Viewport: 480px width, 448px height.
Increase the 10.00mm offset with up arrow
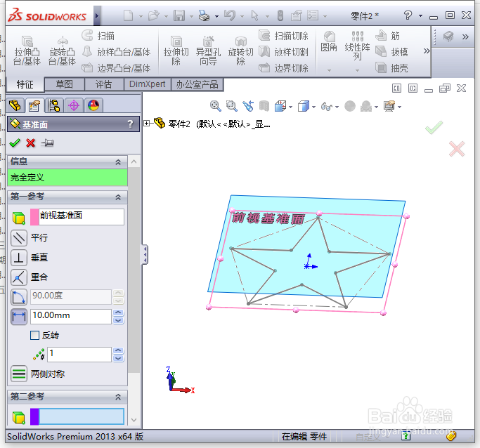coord(119,312)
